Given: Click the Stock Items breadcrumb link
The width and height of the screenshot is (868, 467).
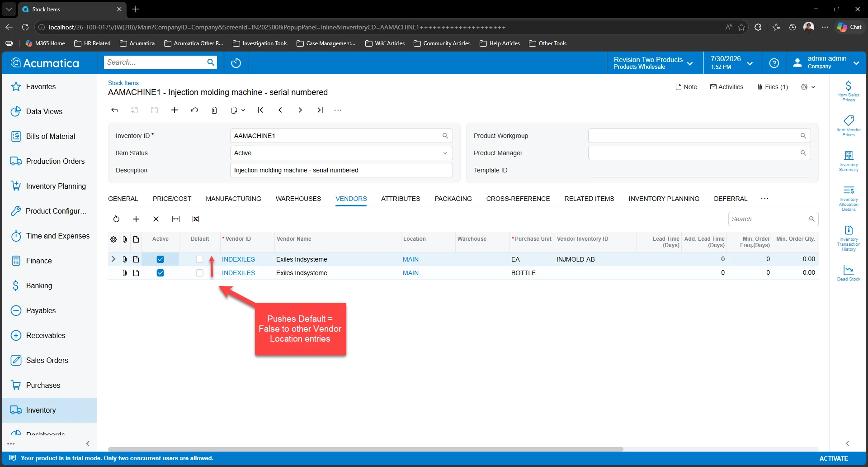Looking at the screenshot, I should click(123, 83).
